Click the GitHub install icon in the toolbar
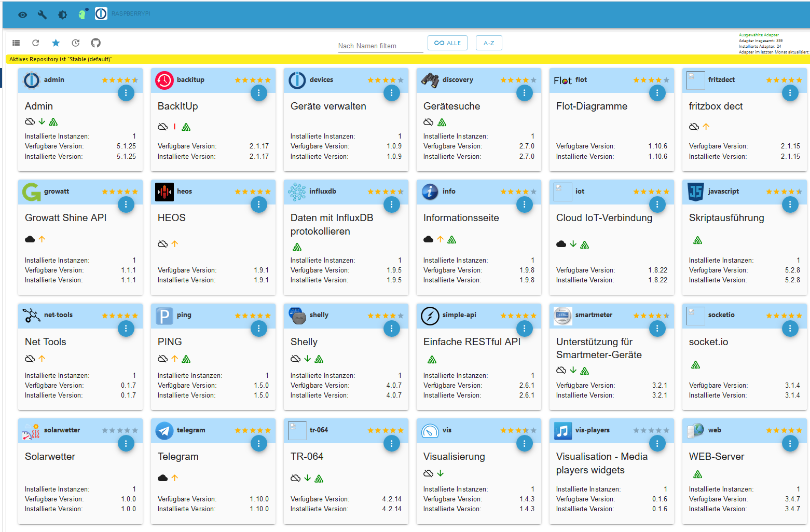Viewport: 810px width, 532px height. tap(96, 43)
